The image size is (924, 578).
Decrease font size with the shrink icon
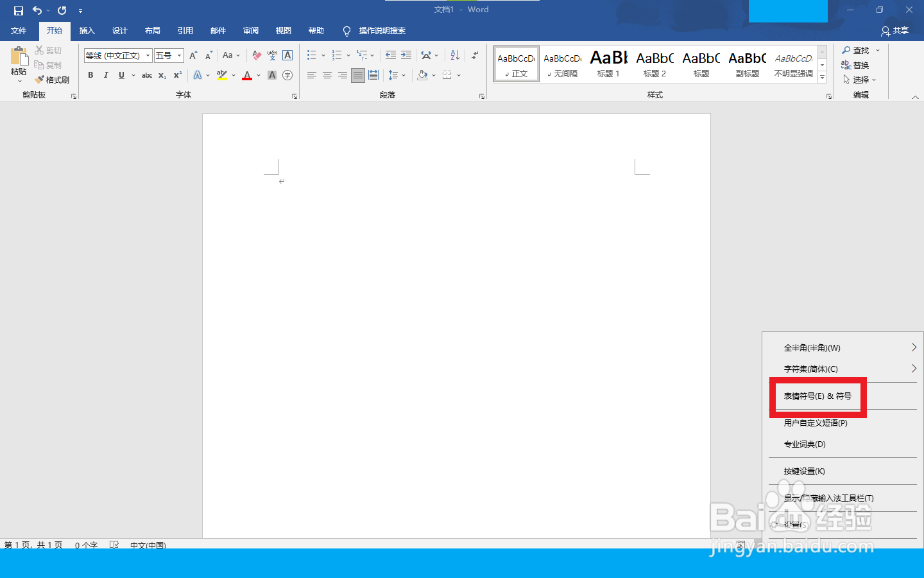[x=209, y=56]
